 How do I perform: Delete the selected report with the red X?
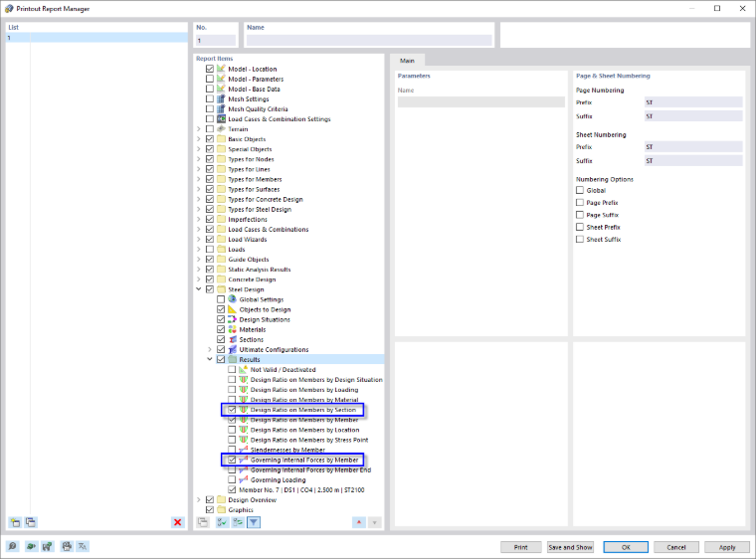177,522
